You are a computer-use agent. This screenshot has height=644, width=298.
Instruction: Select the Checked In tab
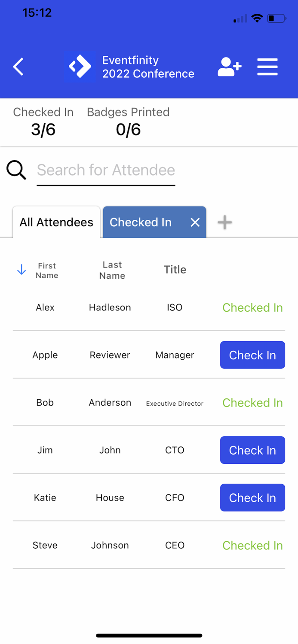tap(141, 222)
